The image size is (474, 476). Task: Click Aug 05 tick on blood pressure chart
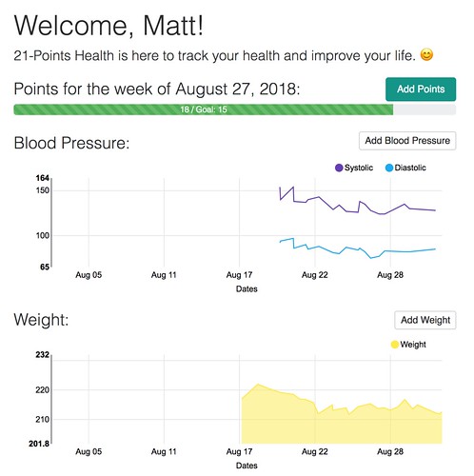tap(89, 275)
